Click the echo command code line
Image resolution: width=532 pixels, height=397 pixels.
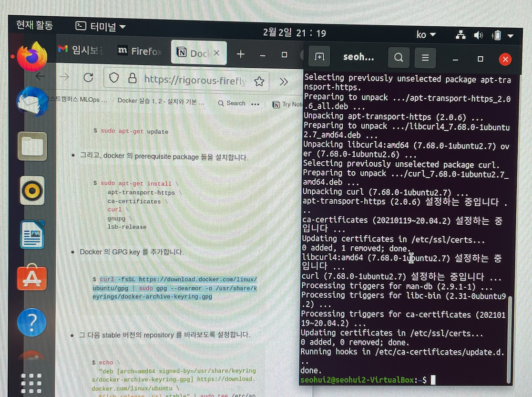tap(106, 362)
